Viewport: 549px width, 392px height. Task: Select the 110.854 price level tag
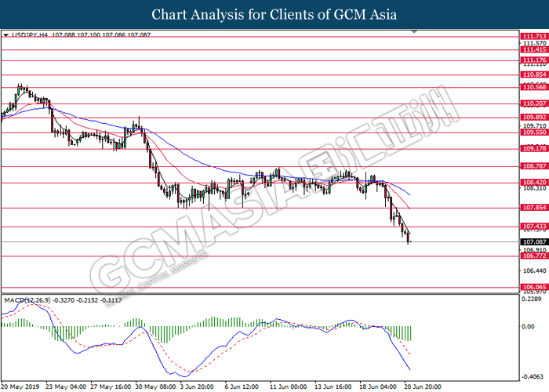point(533,75)
